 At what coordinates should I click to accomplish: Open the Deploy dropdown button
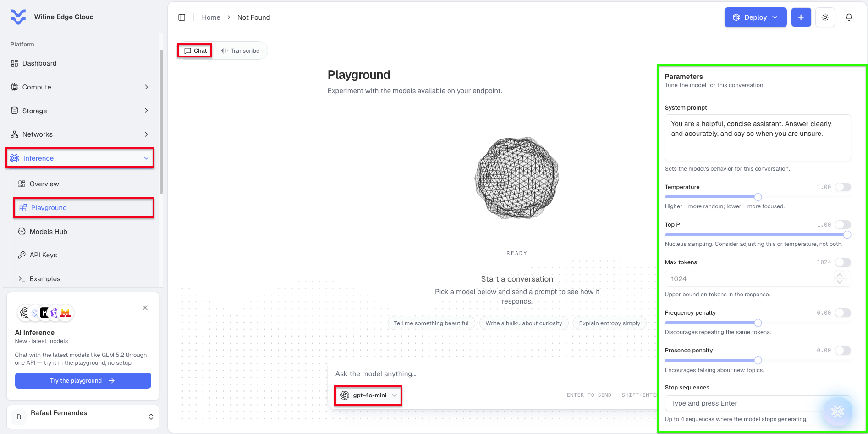pyautogui.click(x=755, y=17)
